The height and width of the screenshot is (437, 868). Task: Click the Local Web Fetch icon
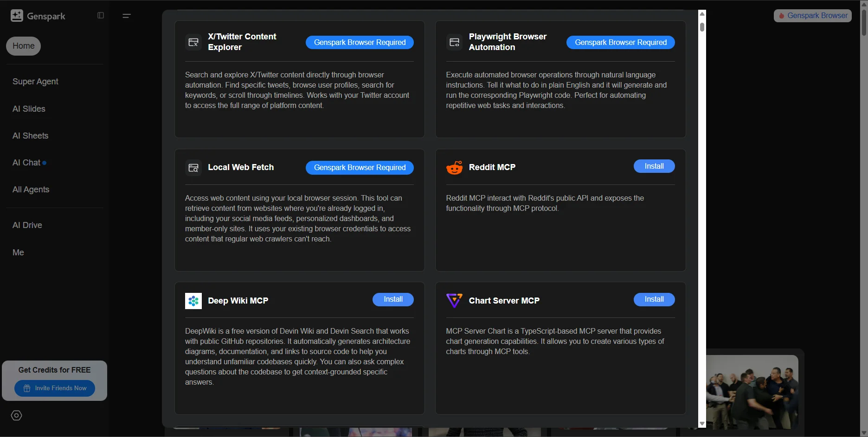193,167
